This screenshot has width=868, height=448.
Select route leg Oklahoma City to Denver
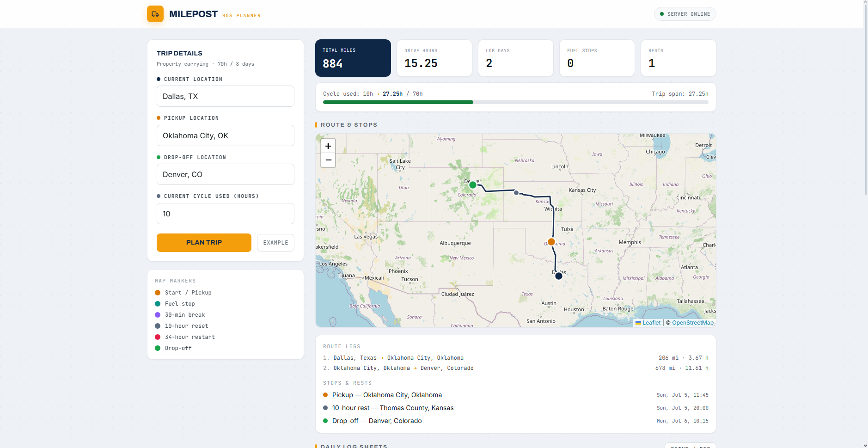[516, 368]
